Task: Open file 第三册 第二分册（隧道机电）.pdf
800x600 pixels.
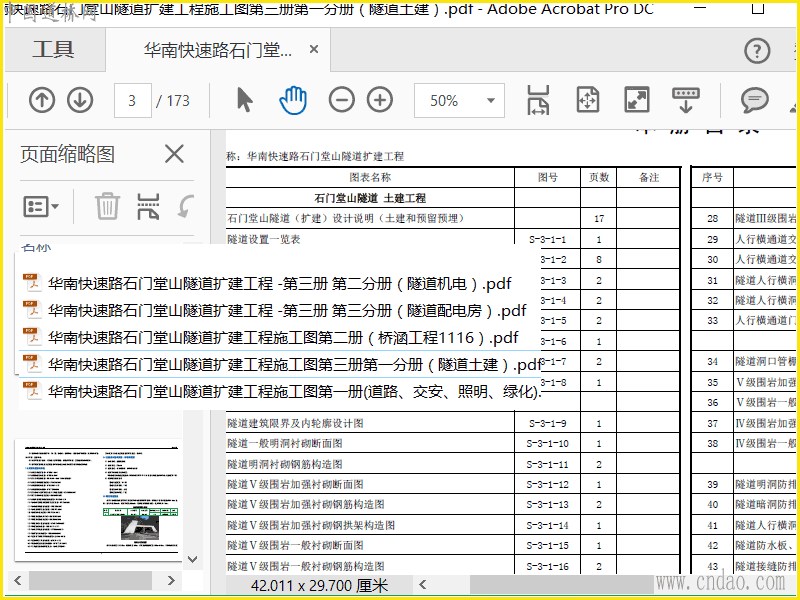Action: coord(280,284)
